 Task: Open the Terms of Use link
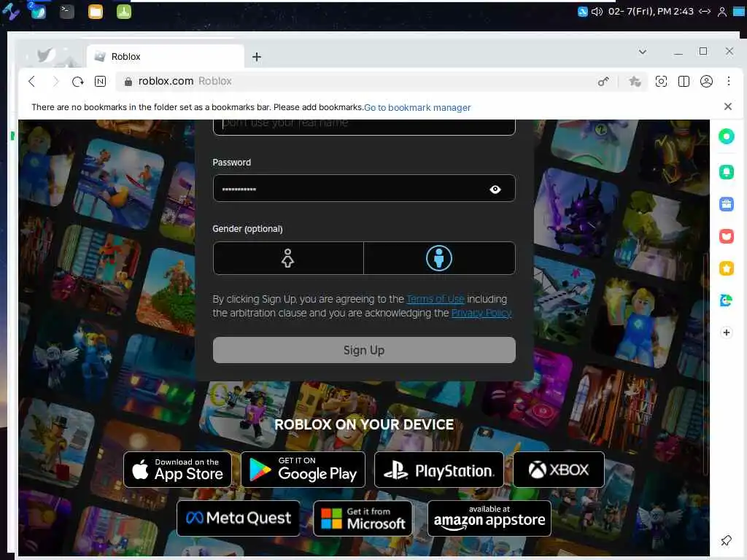click(435, 299)
